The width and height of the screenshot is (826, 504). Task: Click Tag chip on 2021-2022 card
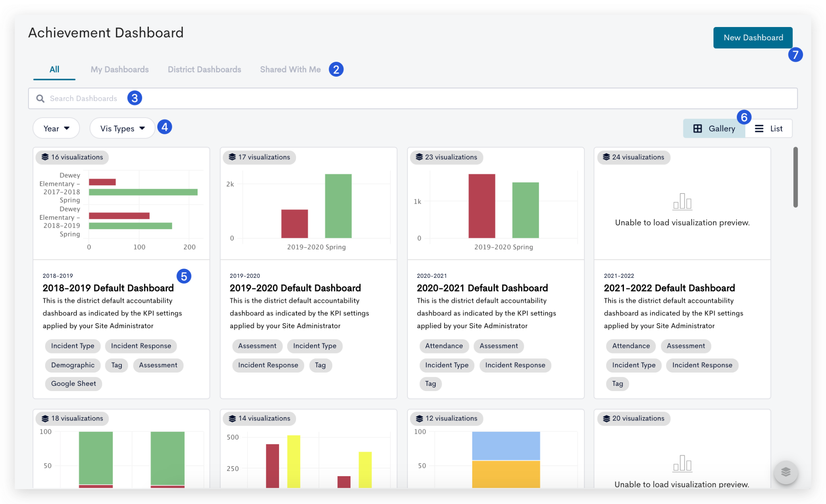click(617, 383)
